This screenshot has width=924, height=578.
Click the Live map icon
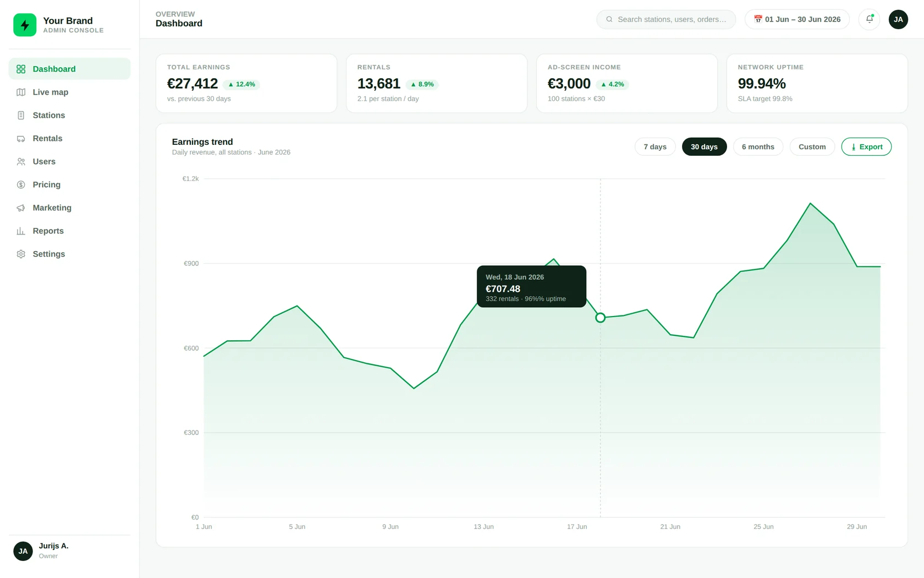21,92
